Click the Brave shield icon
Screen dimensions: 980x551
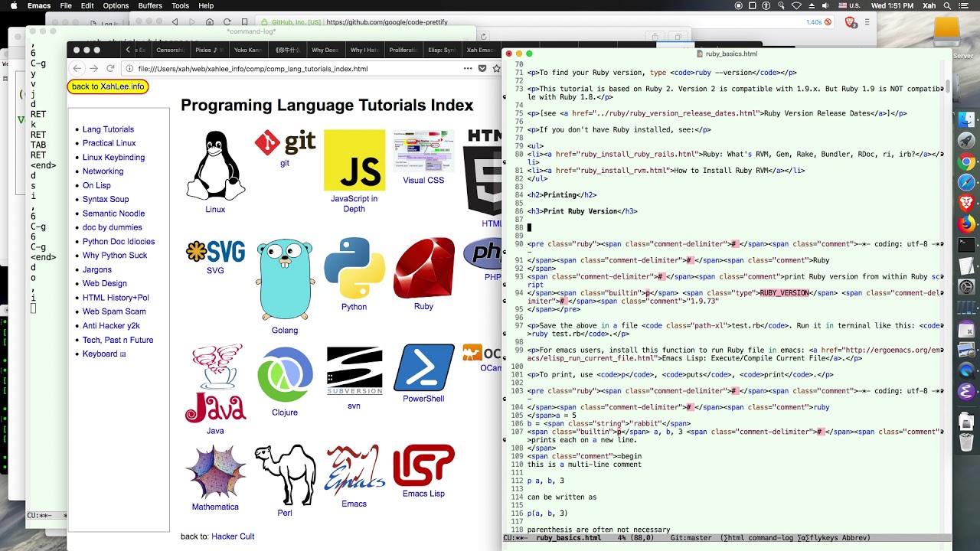tap(850, 22)
